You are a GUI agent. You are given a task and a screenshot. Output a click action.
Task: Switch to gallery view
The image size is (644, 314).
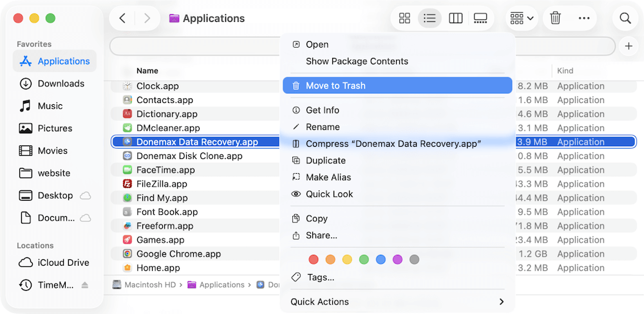click(480, 19)
